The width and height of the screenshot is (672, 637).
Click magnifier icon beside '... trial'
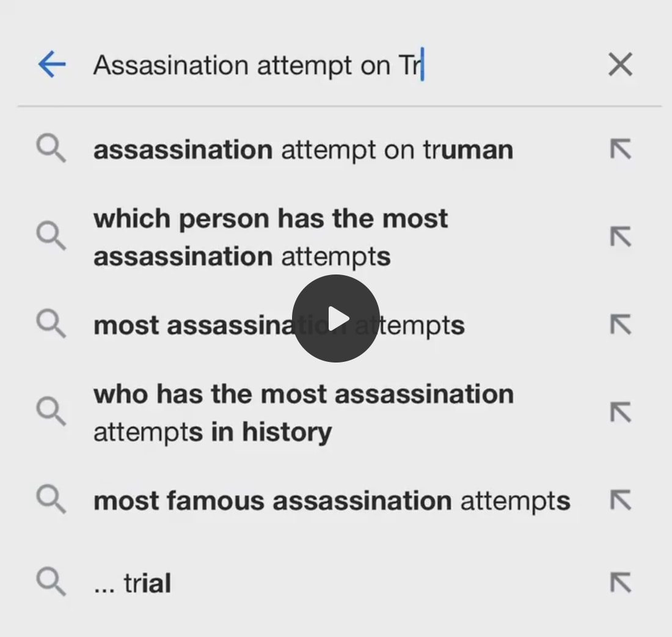click(51, 583)
